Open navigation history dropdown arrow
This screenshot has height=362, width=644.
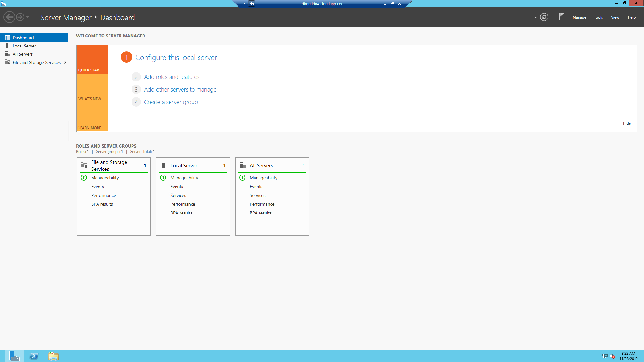click(x=28, y=17)
